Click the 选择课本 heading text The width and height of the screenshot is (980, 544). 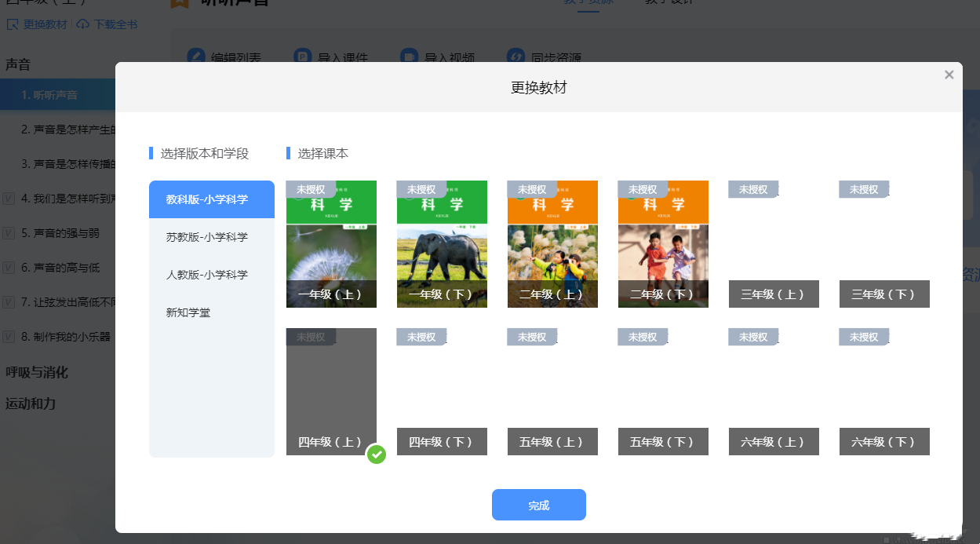click(323, 153)
